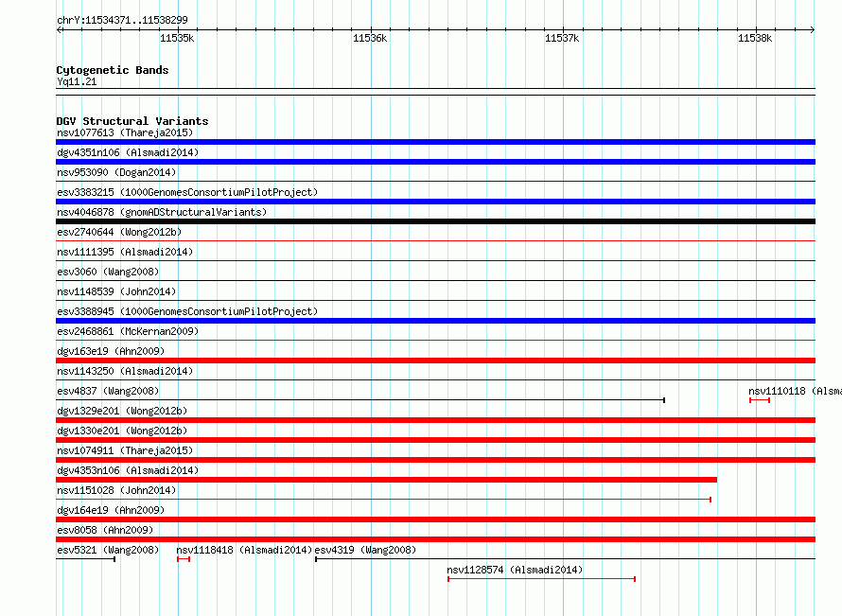Screen dimensions: 842x616
Task: Select the Yq11.21 band label
Action: coord(77,81)
